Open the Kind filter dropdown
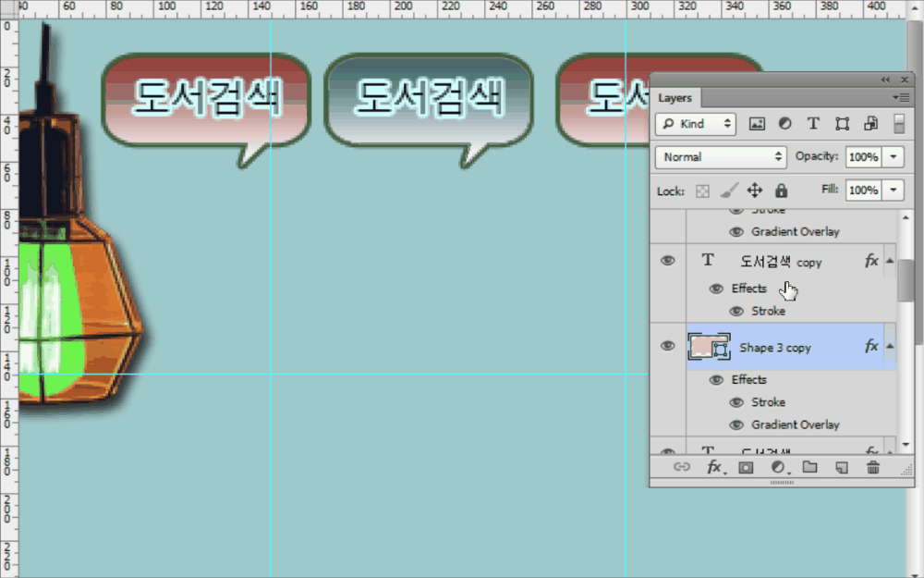Viewport: 924px width, 578px height. click(x=696, y=124)
